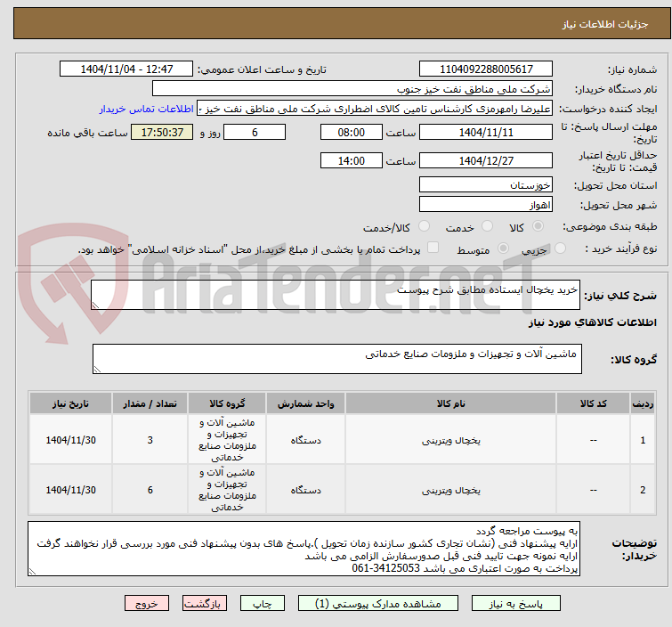672x627 pixels.
Task: Click یخچال ویترینی in row 1
Action: pyautogui.click(x=451, y=441)
